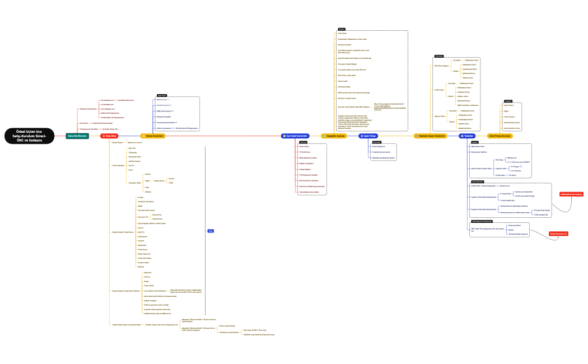Select the Bankalar Ekran Gönderimi topic label
This screenshot has height=364, width=588.
click(x=432, y=136)
